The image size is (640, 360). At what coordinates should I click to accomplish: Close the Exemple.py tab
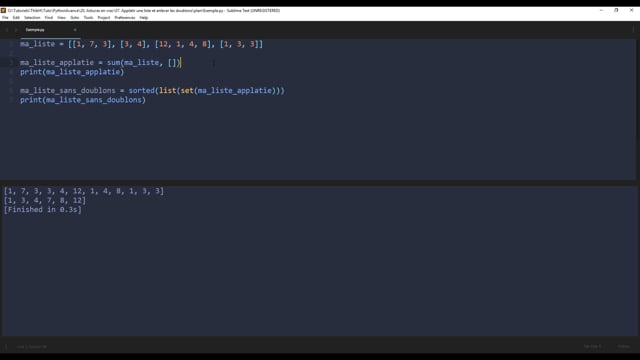click(x=75, y=30)
